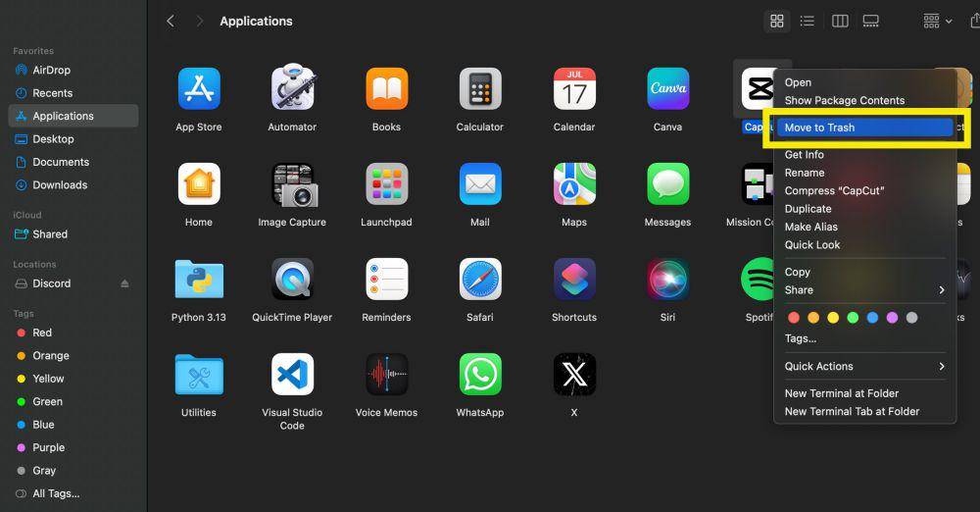Select the Python 3.13 folder icon

click(199, 280)
